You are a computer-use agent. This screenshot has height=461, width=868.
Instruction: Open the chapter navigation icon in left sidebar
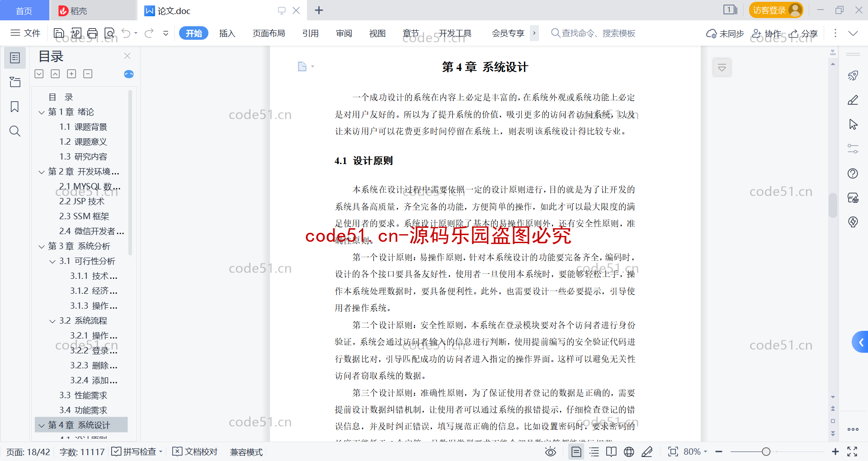click(x=15, y=82)
